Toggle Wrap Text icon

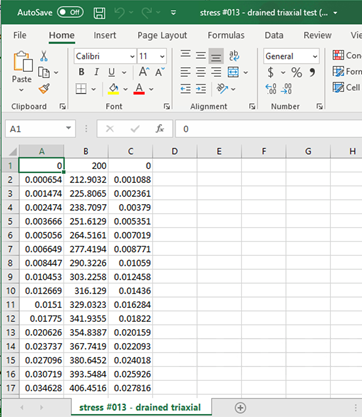coord(234,55)
